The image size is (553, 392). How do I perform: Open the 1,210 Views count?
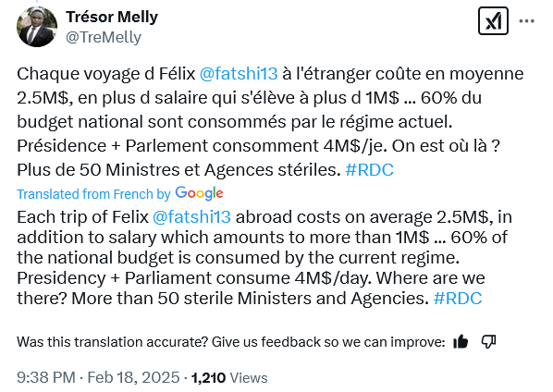[229, 378]
